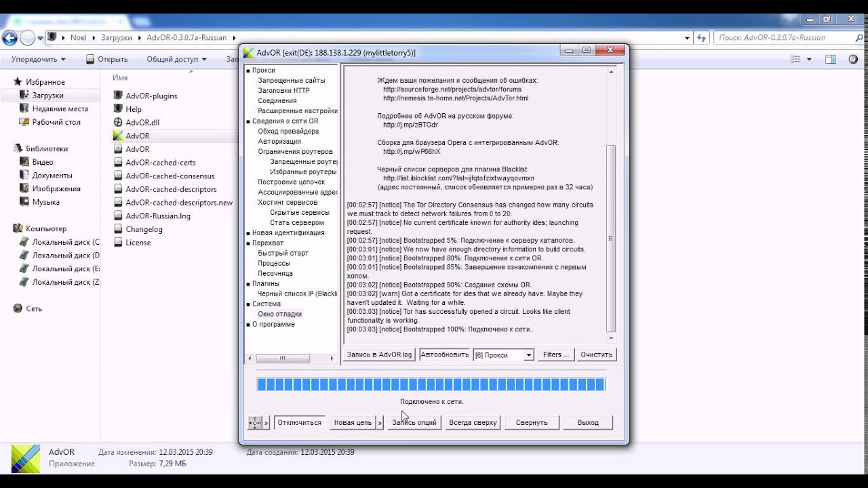
Task: Open Окно отладки page in AdvOR tree
Action: click(279, 314)
